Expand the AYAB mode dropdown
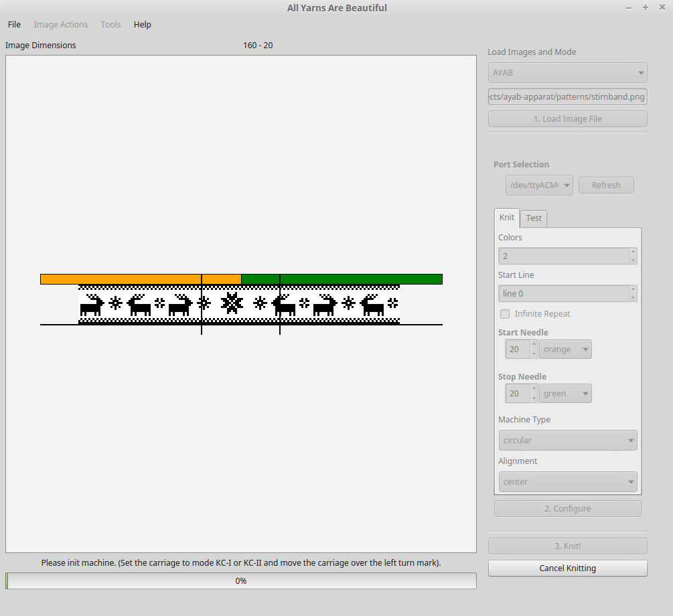 (567, 72)
